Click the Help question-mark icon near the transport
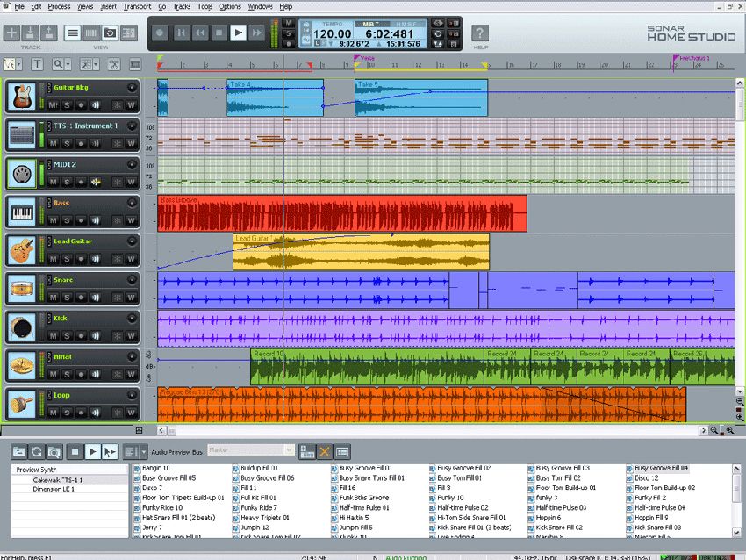 click(478, 33)
